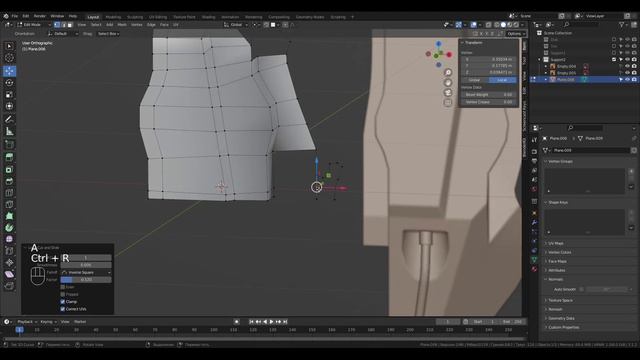Collapse the Vertex Groups panel

click(x=560, y=162)
